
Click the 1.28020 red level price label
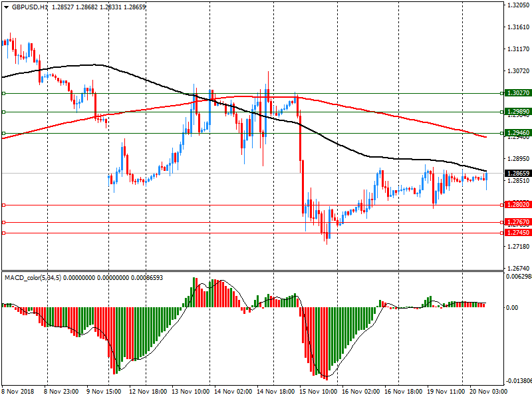(518, 205)
